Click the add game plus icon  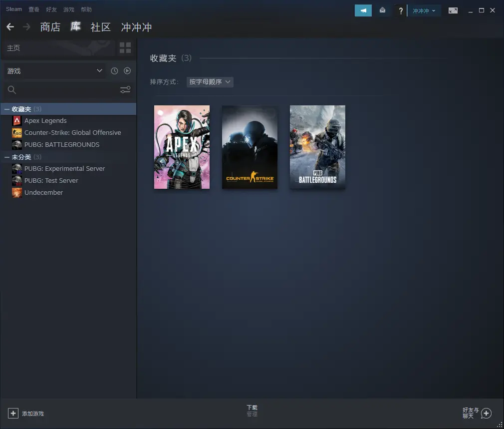(13, 413)
